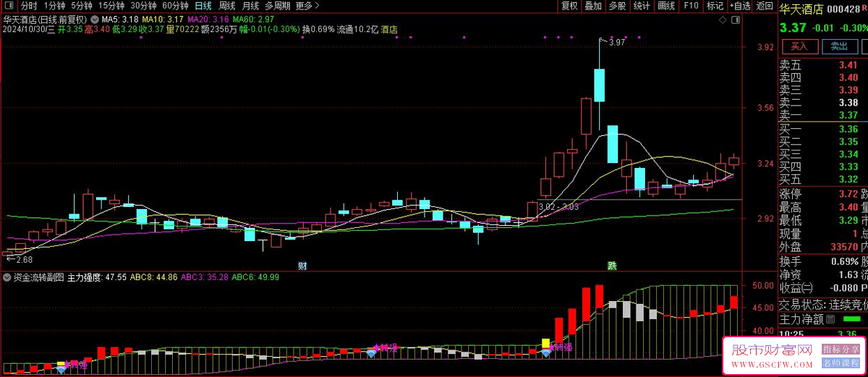This screenshot has height=377, width=868.
Task: Open the 资金流转副图 indicator gear icon
Action: pyautogui.click(x=7, y=276)
